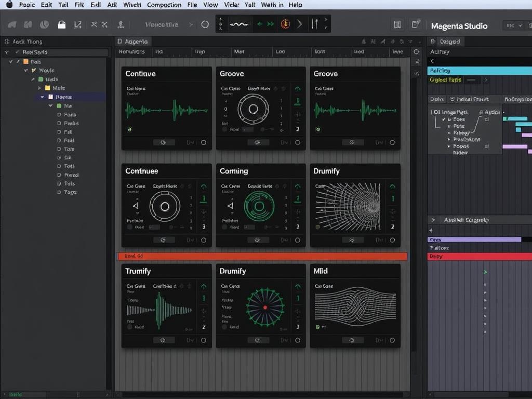
Task: Click the orange record icon in the transport
Action: pyautogui.click(x=285, y=23)
